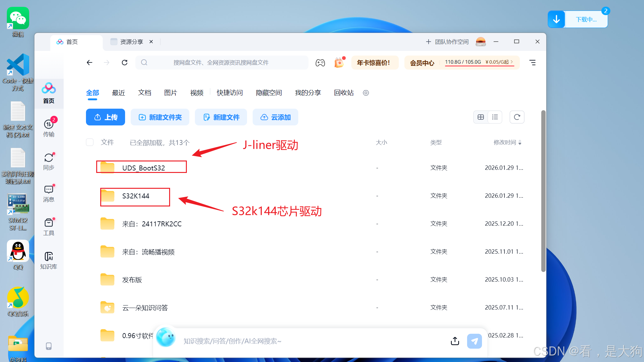Refresh the page with the reload arrow
The height and width of the screenshot is (362, 644).
point(124,63)
